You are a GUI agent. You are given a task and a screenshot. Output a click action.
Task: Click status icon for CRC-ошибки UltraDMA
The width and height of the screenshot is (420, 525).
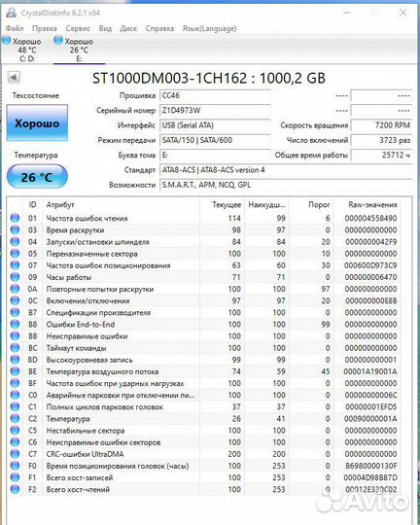click(16, 454)
